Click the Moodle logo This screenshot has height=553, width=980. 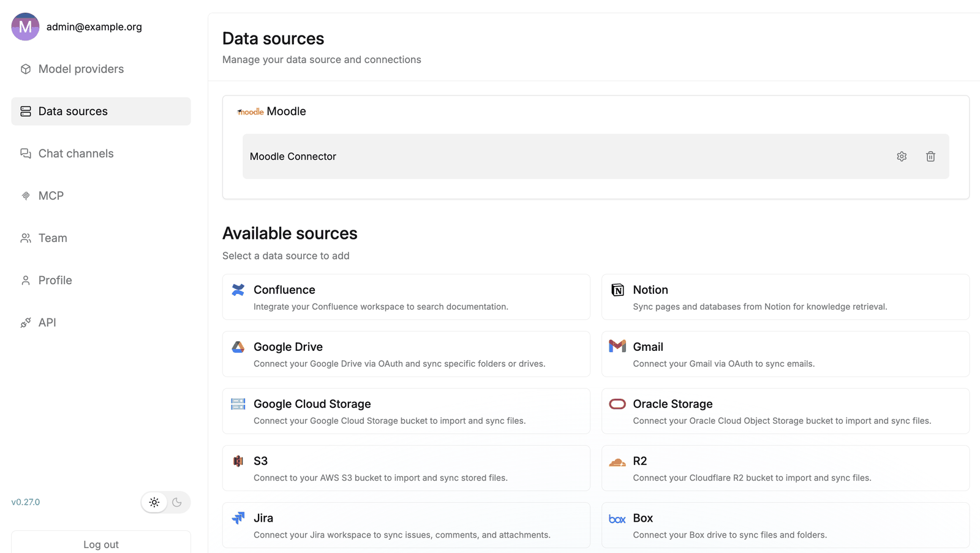coord(251,111)
